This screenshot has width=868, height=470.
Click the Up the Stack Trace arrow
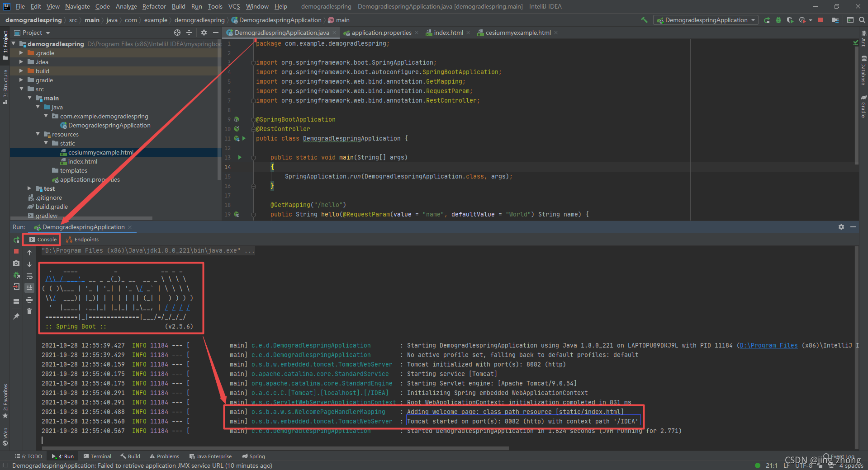29,253
